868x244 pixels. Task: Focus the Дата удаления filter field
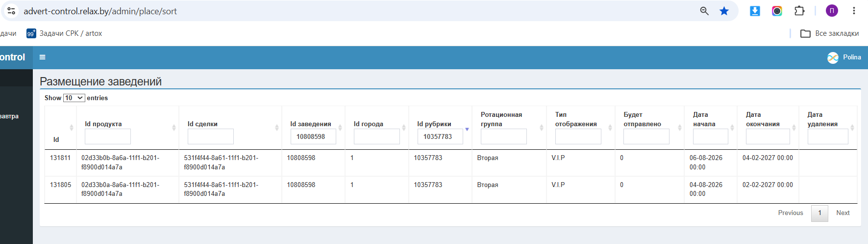[828, 136]
